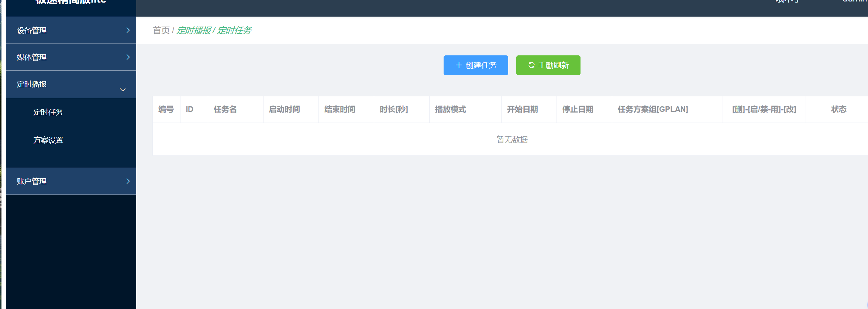Image resolution: width=868 pixels, height=309 pixels.
Task: Select 账户管理 in the sidebar
Action: pyautogui.click(x=32, y=181)
